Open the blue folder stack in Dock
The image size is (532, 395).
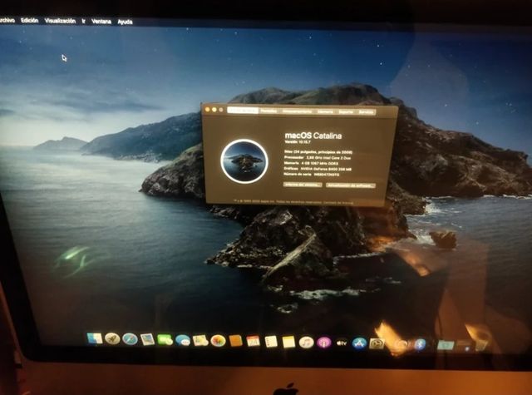point(446,345)
